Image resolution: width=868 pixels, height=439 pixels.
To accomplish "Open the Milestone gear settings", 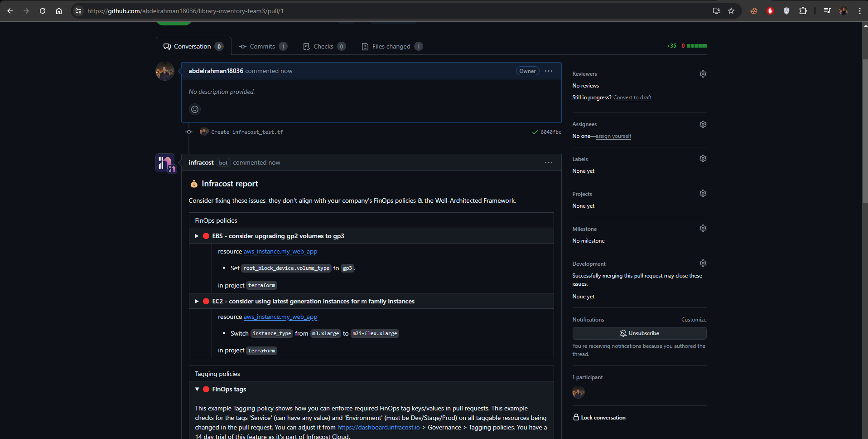I will click(703, 228).
